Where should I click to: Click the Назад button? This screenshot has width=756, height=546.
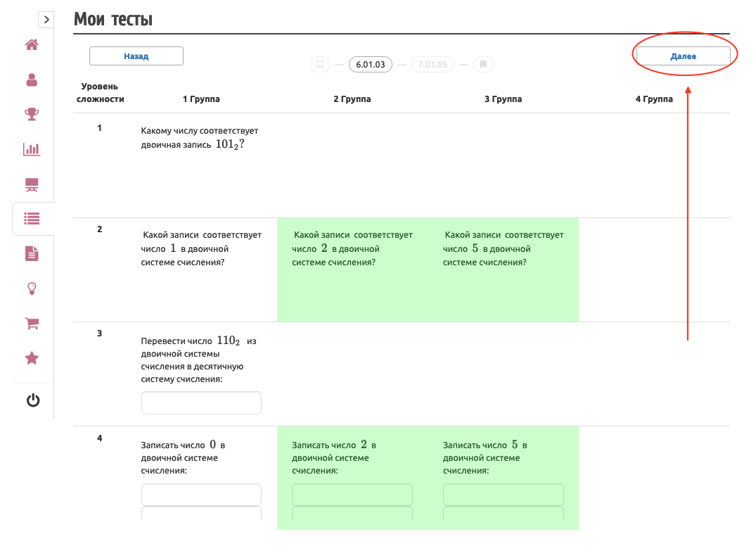136,56
